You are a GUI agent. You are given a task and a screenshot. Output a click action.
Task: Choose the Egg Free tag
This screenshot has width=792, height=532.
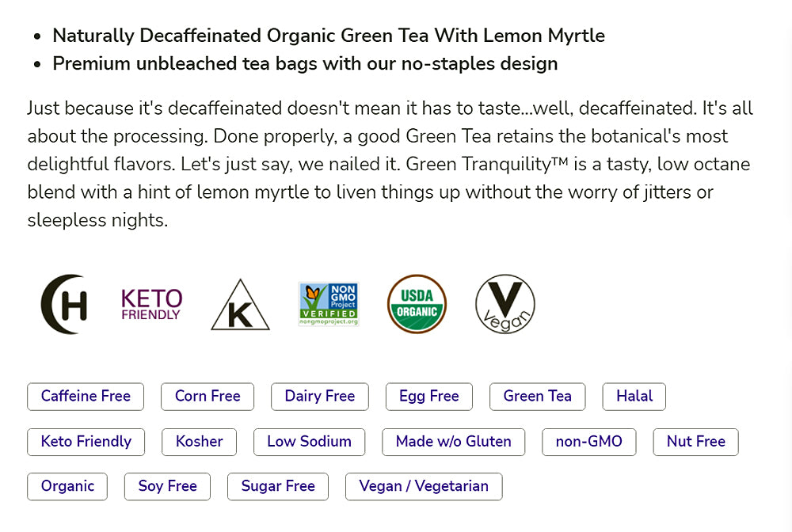pos(429,397)
